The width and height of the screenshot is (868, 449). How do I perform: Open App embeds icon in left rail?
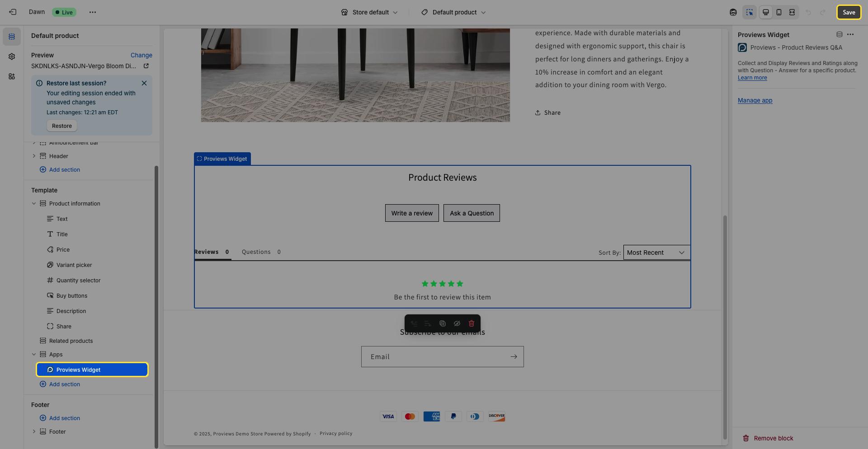pyautogui.click(x=12, y=76)
